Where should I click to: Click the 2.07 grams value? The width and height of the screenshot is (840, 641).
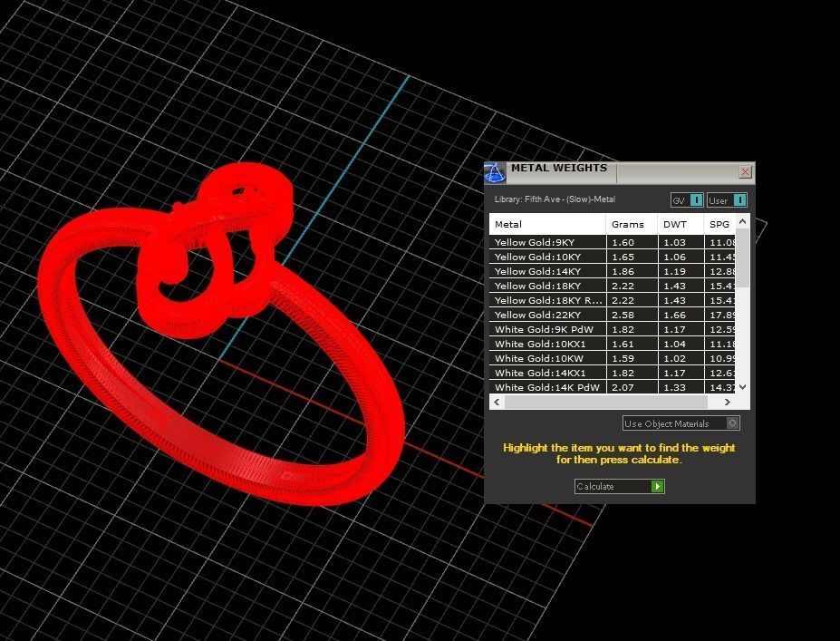pyautogui.click(x=623, y=387)
